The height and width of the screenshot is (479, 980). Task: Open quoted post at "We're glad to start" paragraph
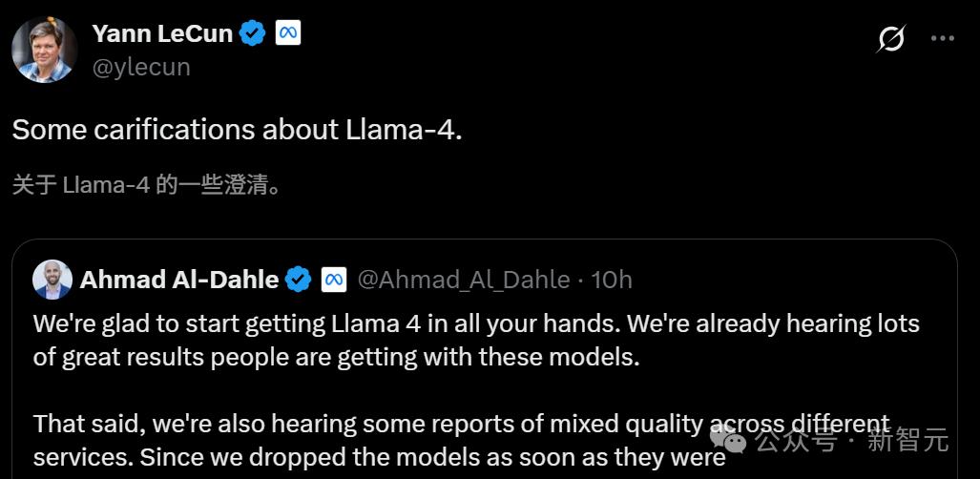tap(475, 341)
